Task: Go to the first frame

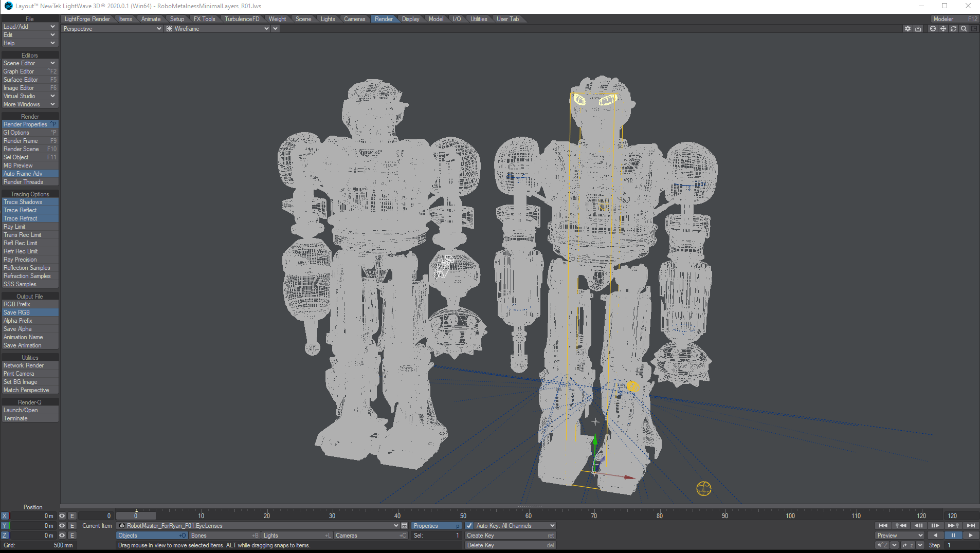Action: point(883,526)
